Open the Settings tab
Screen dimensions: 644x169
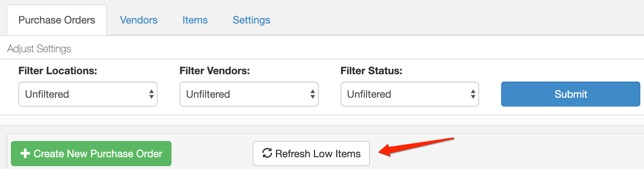click(252, 20)
